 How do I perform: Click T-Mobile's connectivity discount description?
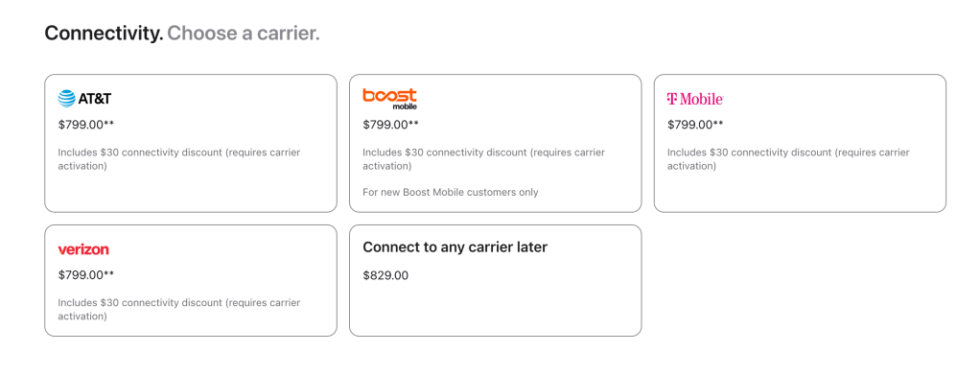(x=789, y=159)
